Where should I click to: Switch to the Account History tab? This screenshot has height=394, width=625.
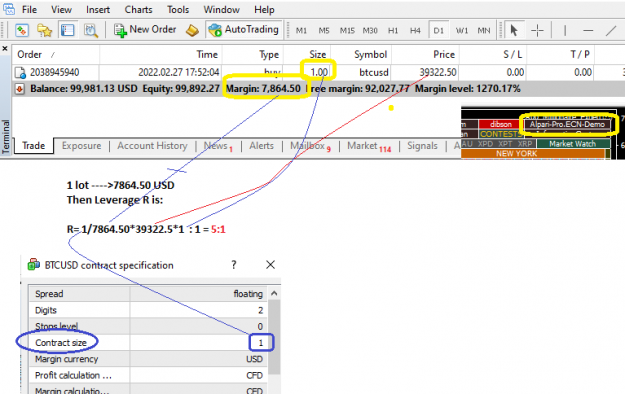point(152,146)
